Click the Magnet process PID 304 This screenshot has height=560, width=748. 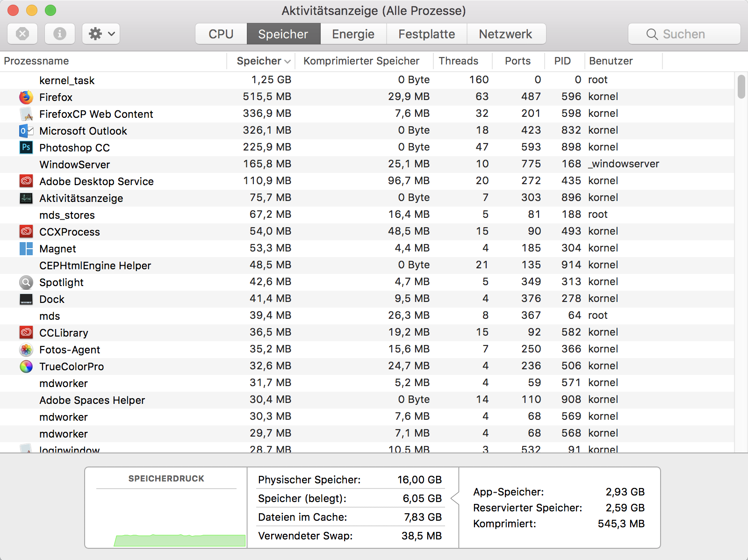click(x=571, y=248)
